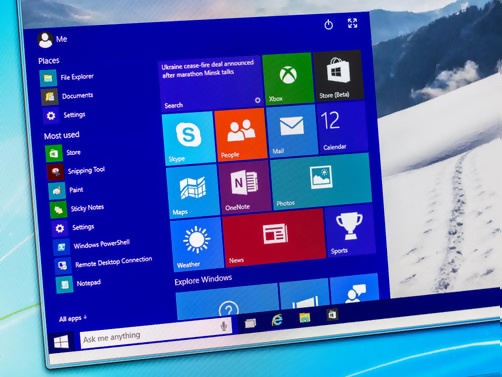Open the Mail tile
The width and height of the screenshot is (502, 377).
click(x=292, y=131)
